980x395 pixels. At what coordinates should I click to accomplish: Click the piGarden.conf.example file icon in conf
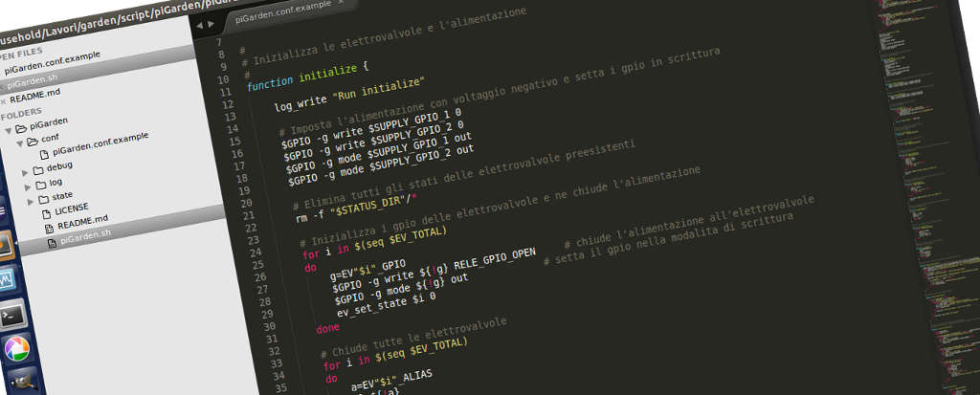(44, 154)
